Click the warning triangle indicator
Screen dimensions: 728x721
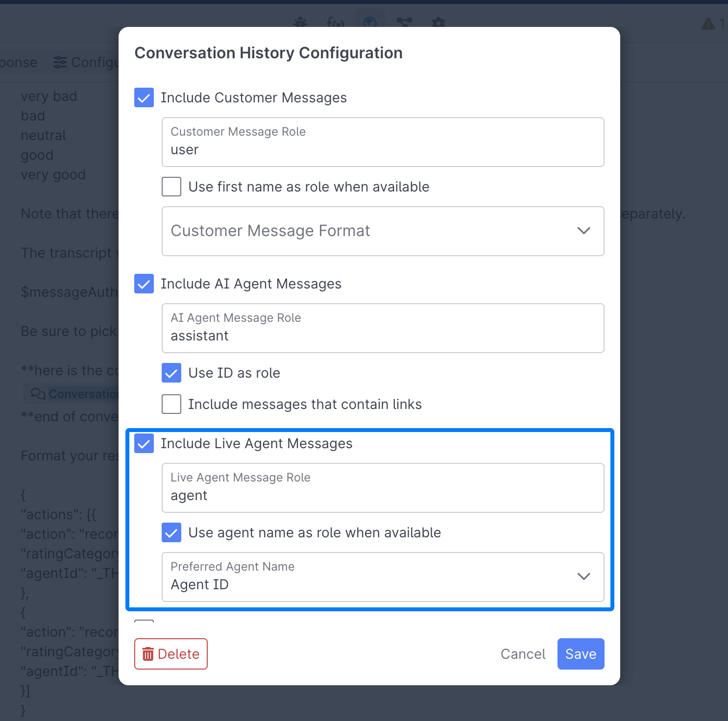(x=709, y=23)
